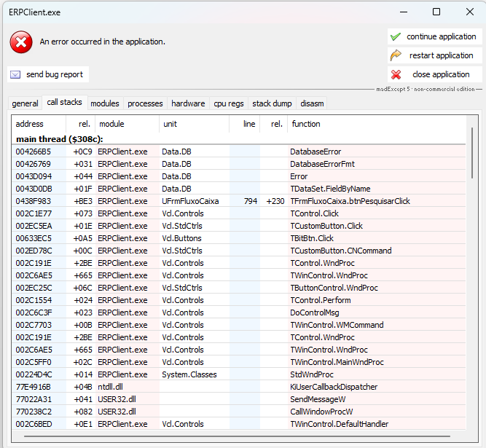
Task: Click the orange restart arrow icon
Action: [x=396, y=55]
